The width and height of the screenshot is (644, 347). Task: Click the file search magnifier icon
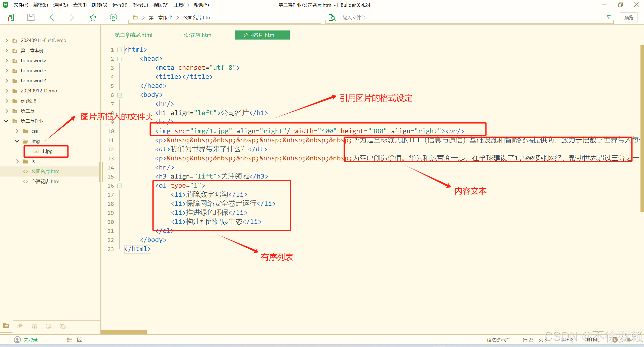(332, 17)
